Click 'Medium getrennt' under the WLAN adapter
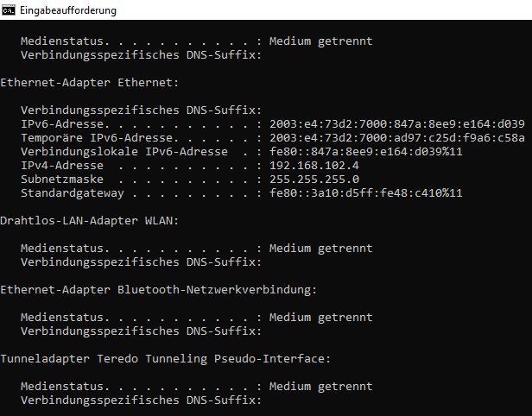The image size is (532, 416). 321,249
